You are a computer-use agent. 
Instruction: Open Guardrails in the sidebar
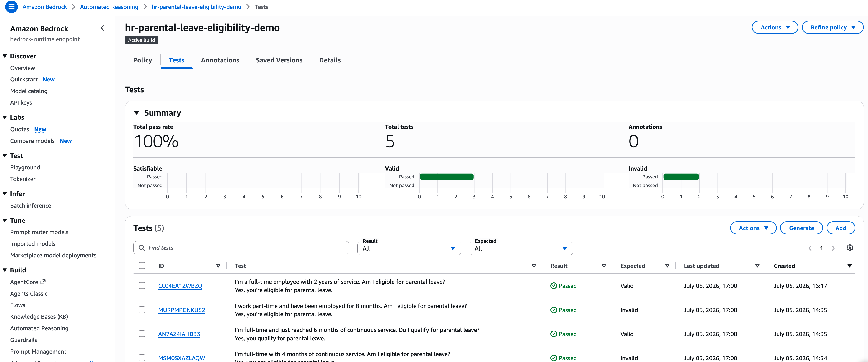(x=23, y=340)
